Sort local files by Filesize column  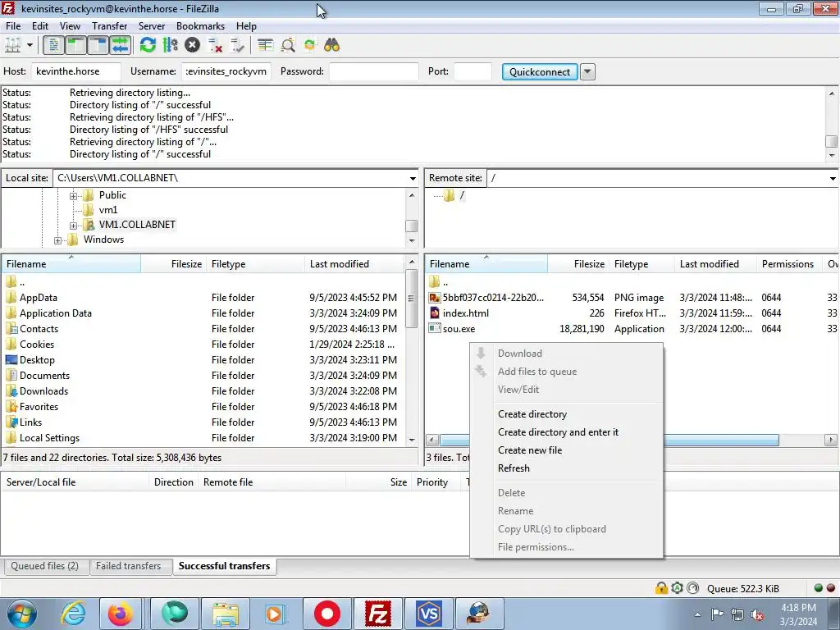[x=173, y=264]
